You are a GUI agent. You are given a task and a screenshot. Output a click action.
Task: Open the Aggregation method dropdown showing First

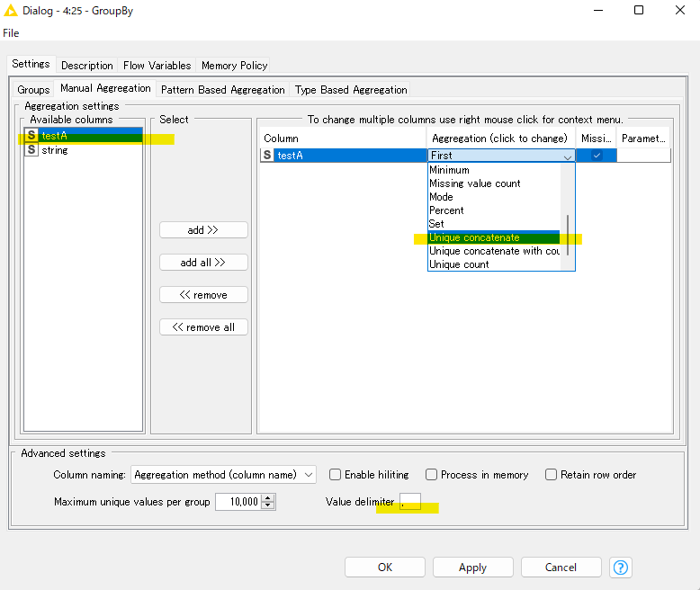coord(501,156)
